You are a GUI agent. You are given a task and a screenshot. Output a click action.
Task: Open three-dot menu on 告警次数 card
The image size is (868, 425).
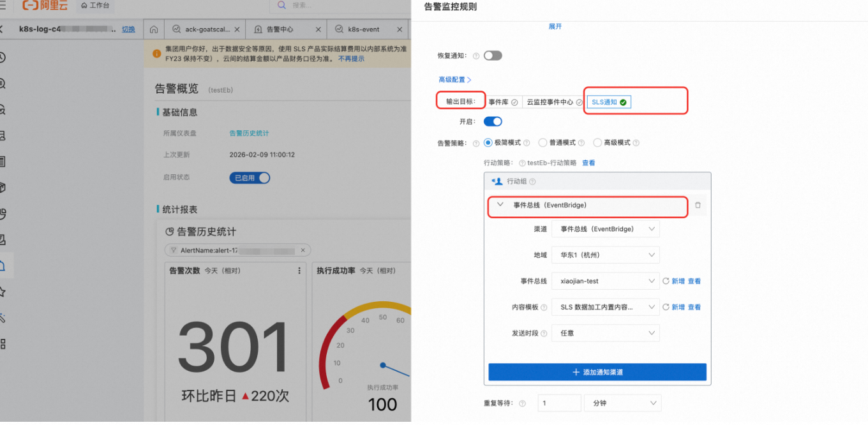299,271
